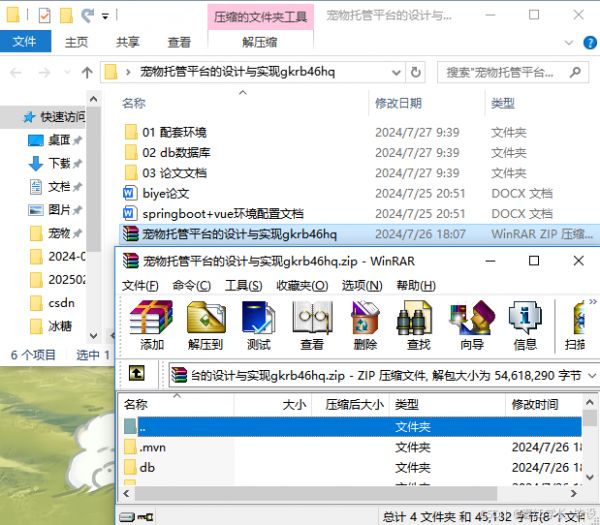Open the View (查看) tool in WinRAR
The width and height of the screenshot is (600, 525).
(x=312, y=325)
